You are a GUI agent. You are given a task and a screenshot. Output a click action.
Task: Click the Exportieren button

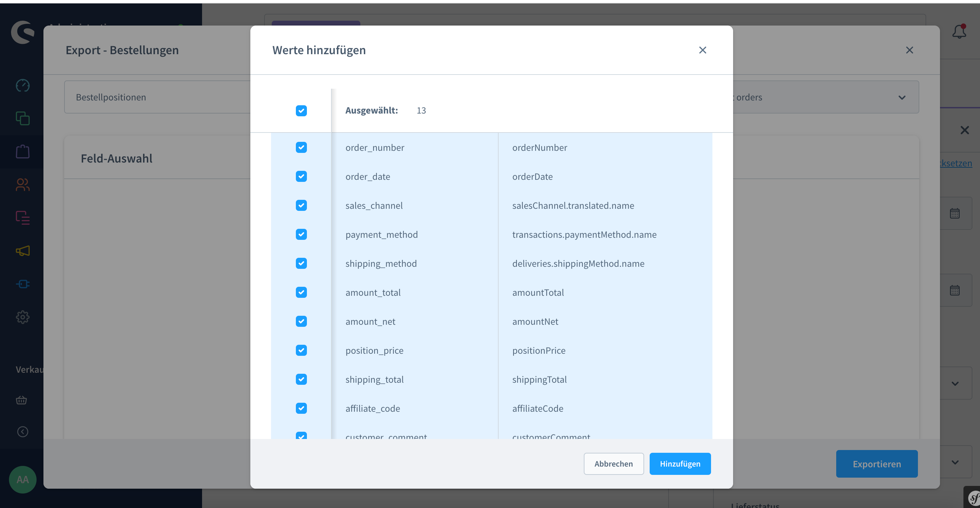coord(877,463)
